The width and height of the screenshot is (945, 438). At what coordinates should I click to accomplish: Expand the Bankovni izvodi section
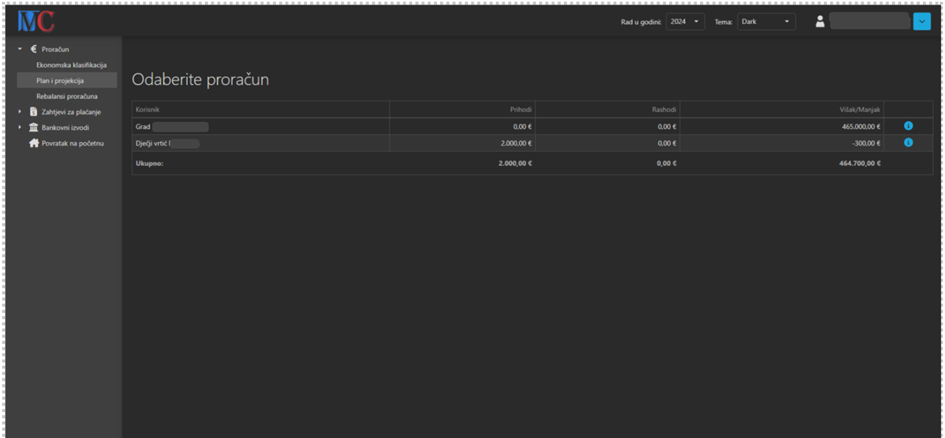[20, 127]
